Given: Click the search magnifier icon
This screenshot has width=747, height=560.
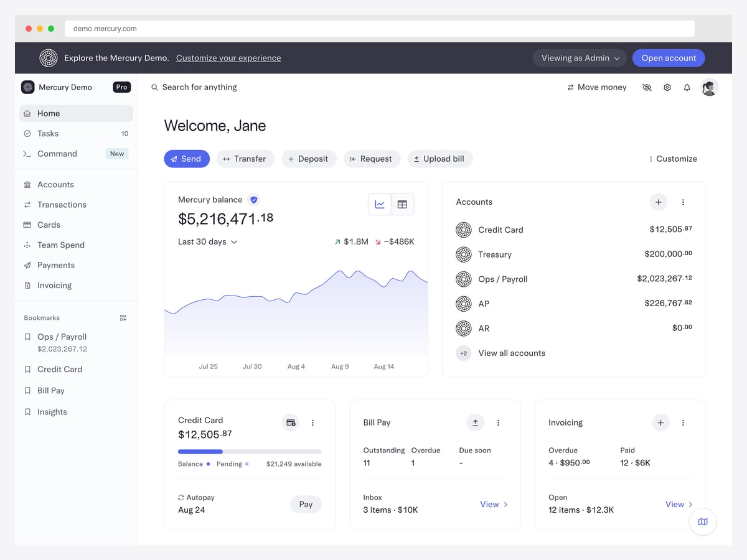Looking at the screenshot, I should [155, 88].
